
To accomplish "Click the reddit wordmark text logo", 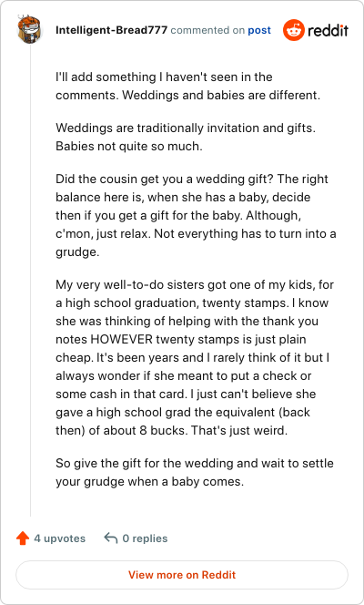I will point(328,30).
